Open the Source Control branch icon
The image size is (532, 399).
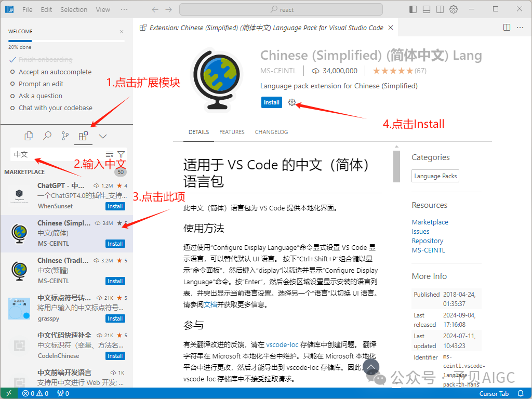pyautogui.click(x=65, y=136)
